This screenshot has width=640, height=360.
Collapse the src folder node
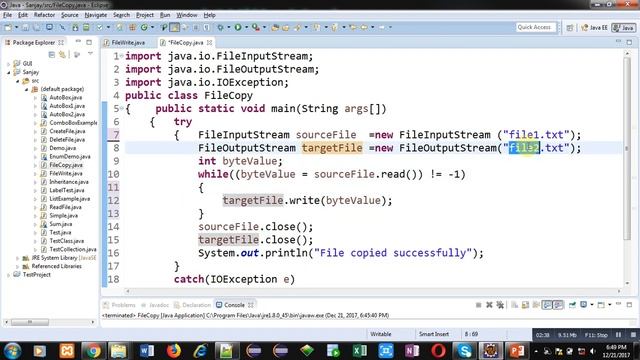18,81
